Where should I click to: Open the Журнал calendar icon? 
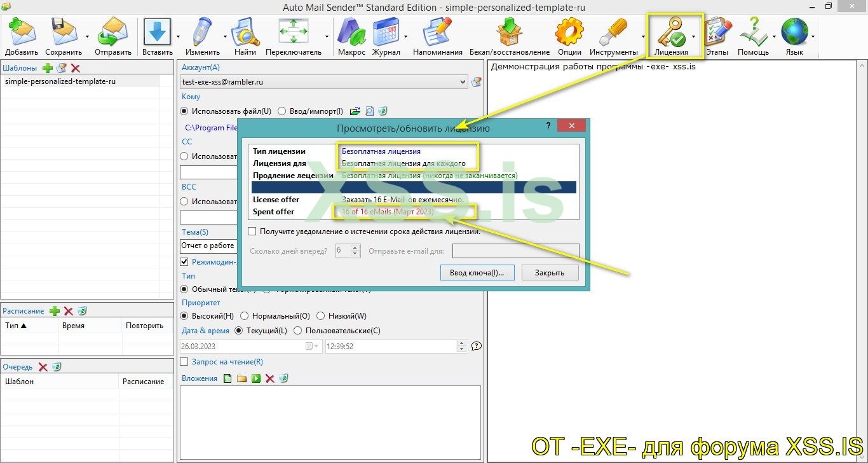[x=386, y=32]
